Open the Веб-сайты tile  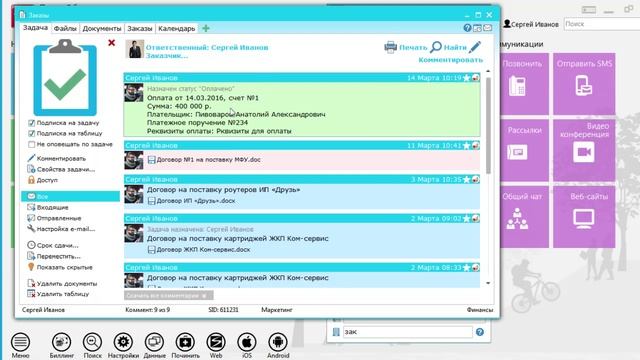pyautogui.click(x=584, y=217)
